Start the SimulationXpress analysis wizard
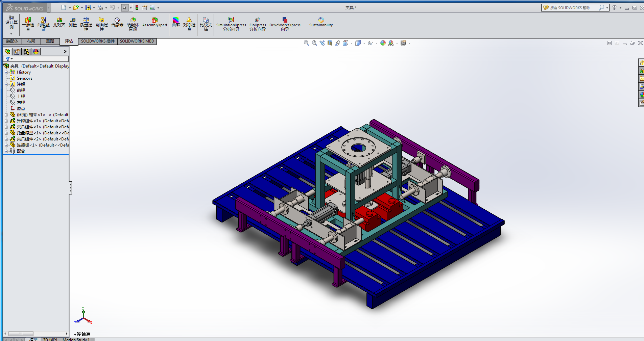 (231, 24)
